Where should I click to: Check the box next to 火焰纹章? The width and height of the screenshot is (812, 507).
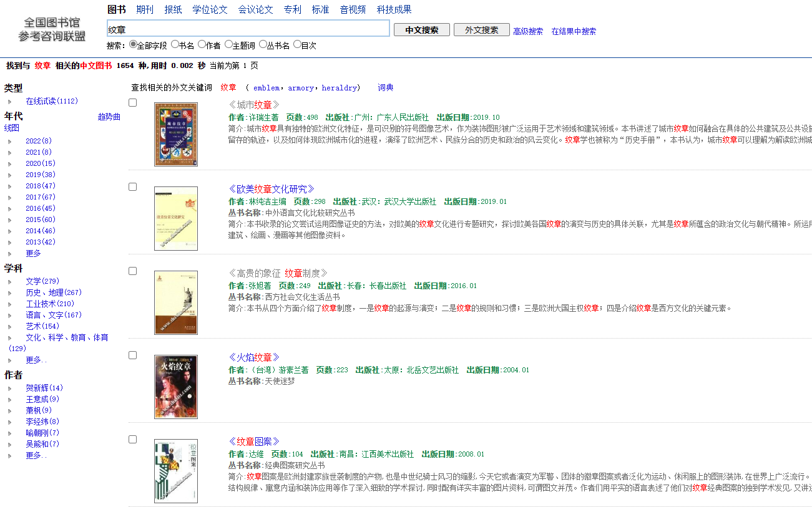[x=132, y=355]
